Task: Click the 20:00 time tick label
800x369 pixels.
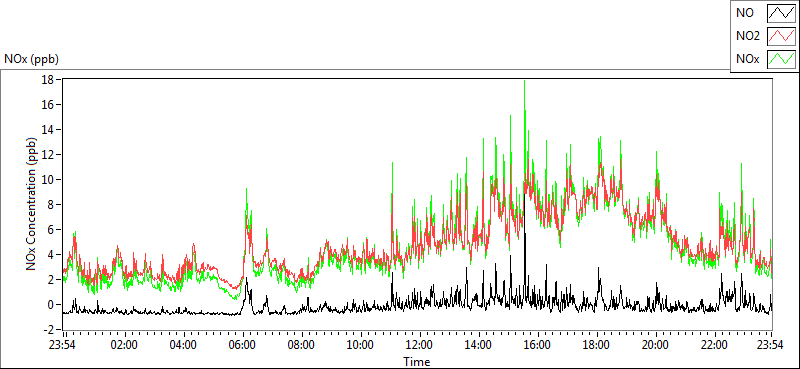Action: click(x=655, y=345)
